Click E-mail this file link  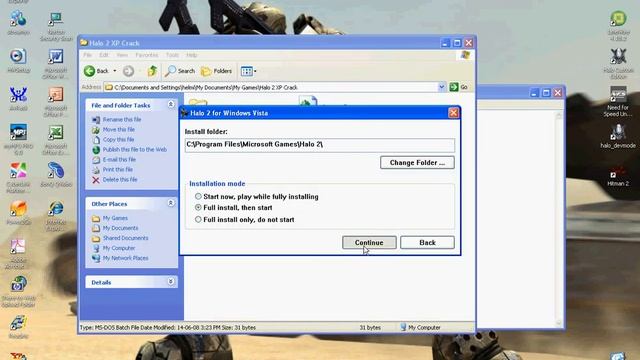(x=119, y=160)
